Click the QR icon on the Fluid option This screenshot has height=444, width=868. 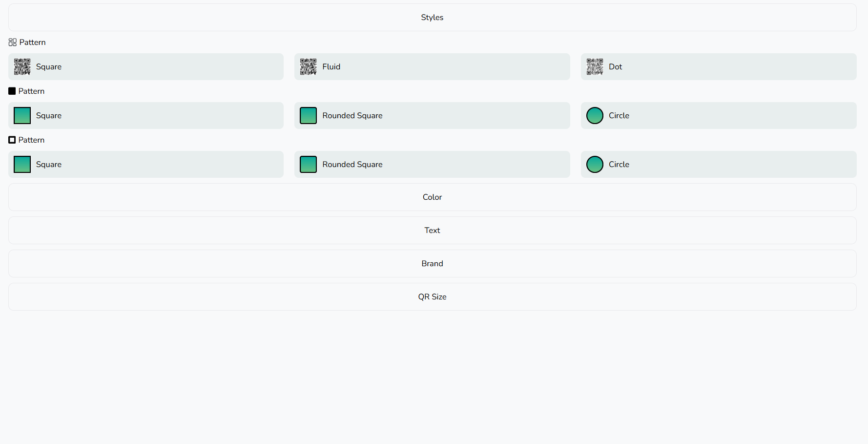click(x=308, y=67)
